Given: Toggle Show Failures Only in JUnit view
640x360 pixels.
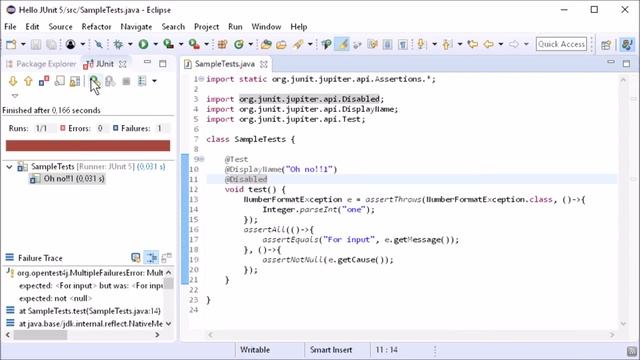Looking at the screenshot, I should pyautogui.click(x=44, y=81).
